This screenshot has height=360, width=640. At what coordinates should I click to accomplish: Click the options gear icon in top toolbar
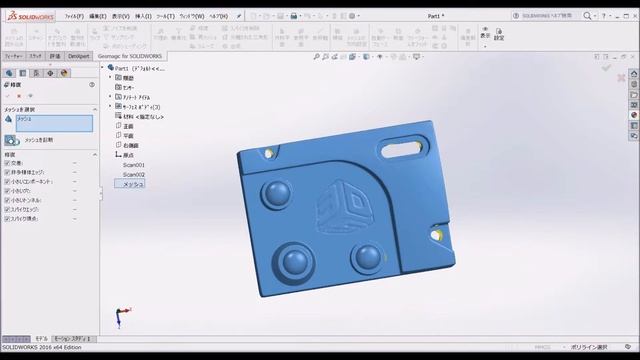pos(352,16)
